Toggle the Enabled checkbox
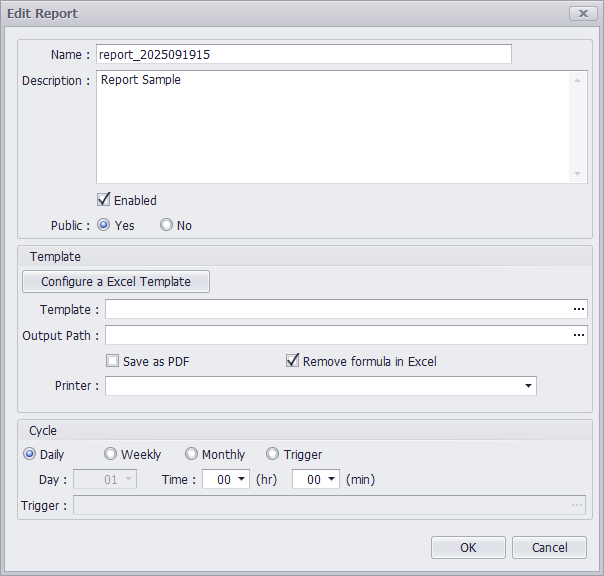 click(103, 200)
